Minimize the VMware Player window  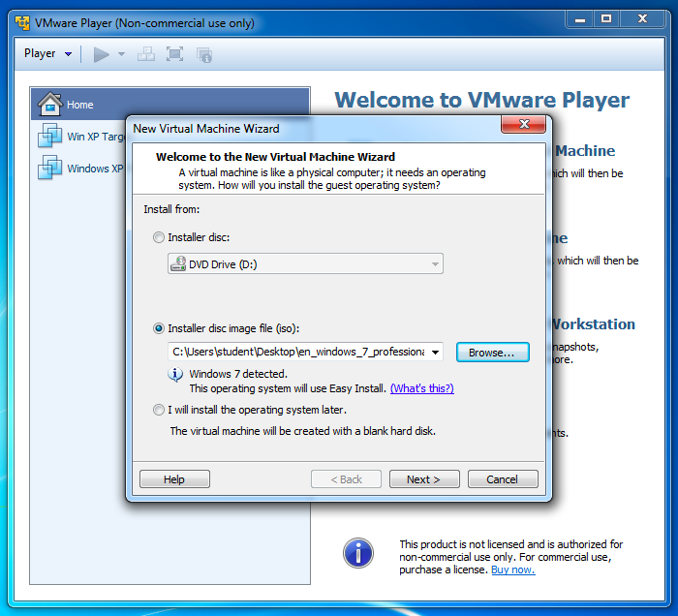coord(580,19)
